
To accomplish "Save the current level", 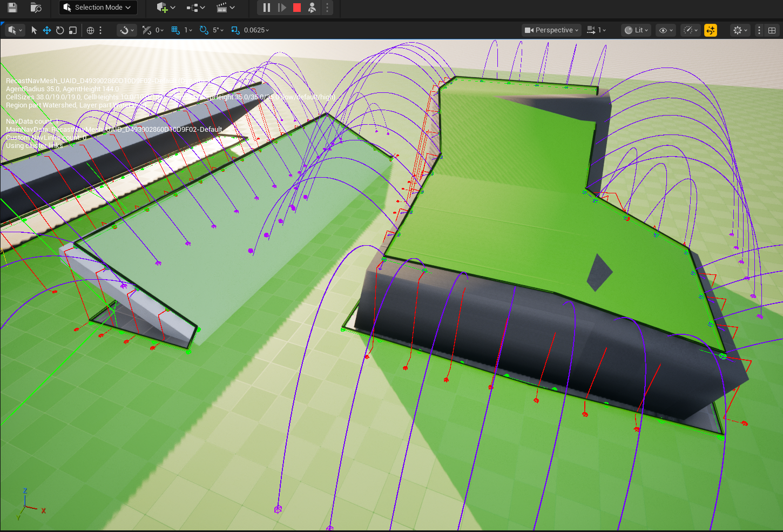I will (x=12, y=8).
